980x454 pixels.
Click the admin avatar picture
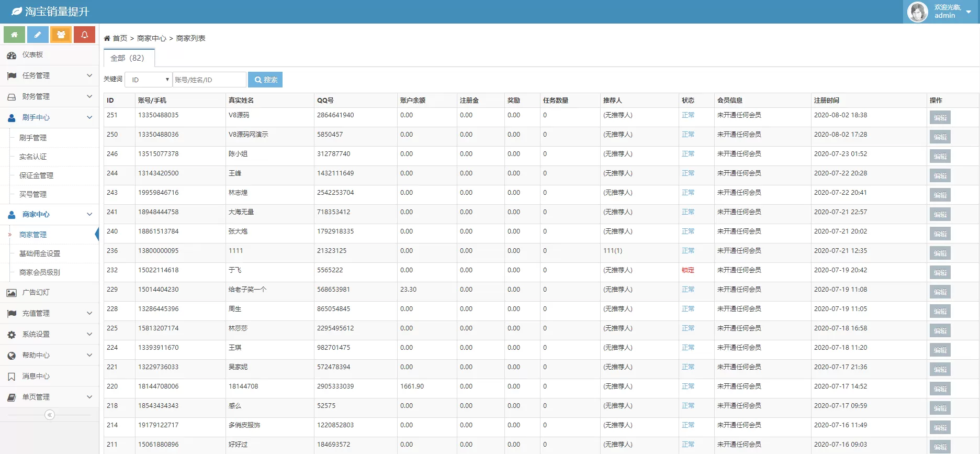click(917, 12)
